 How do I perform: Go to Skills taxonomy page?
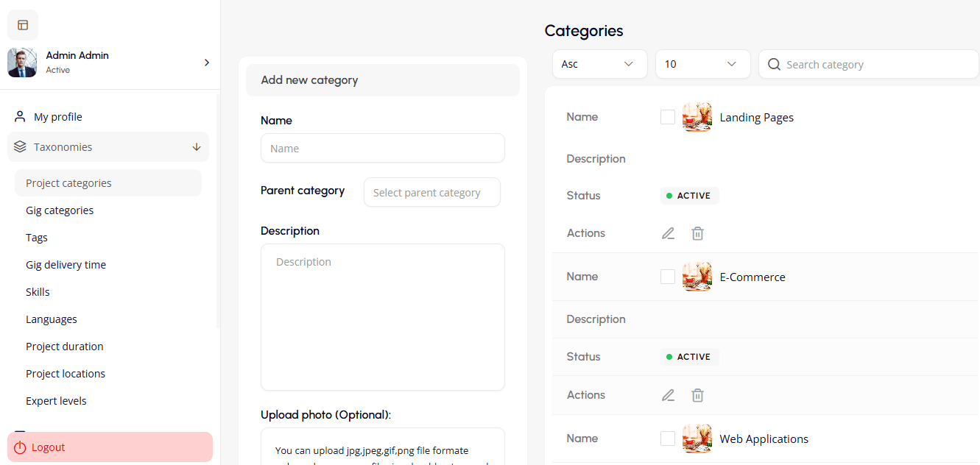[38, 292]
